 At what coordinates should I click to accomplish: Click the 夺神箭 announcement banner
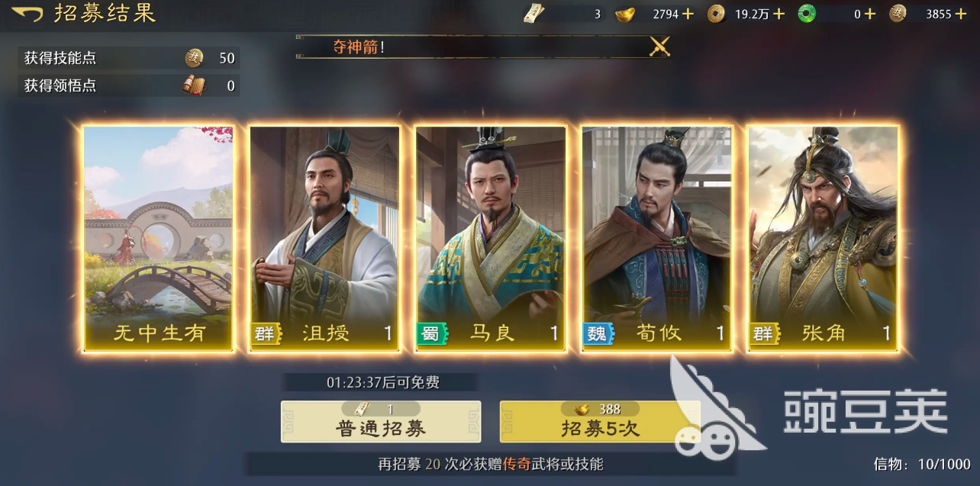click(x=484, y=47)
